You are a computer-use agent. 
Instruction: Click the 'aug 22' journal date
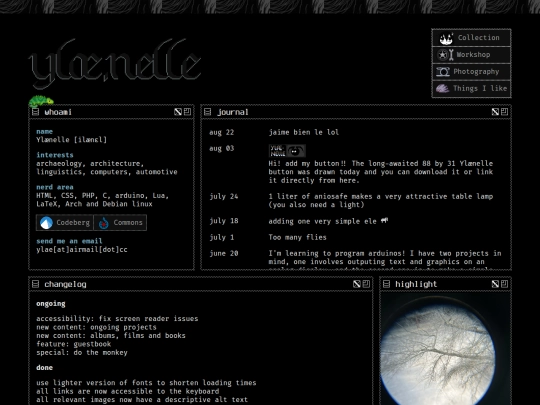tap(221, 132)
